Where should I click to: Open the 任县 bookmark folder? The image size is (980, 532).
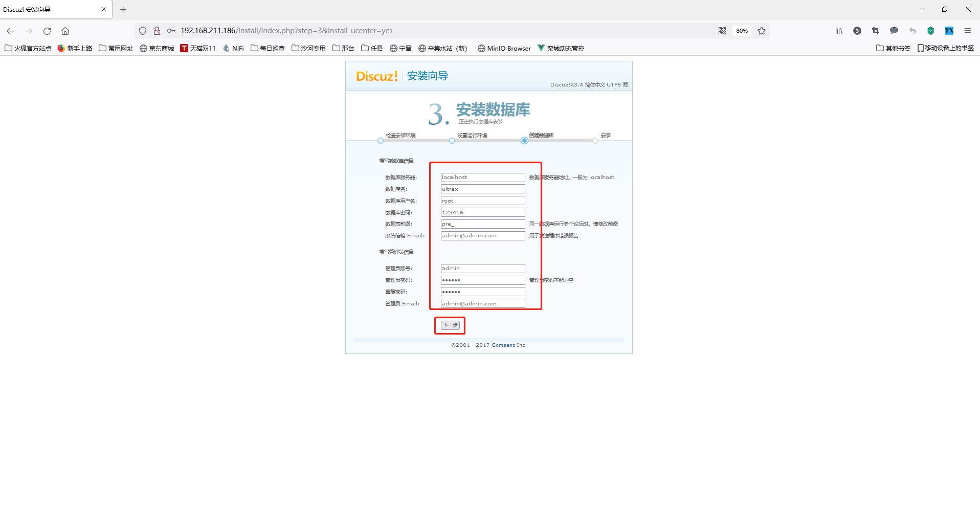pyautogui.click(x=372, y=48)
